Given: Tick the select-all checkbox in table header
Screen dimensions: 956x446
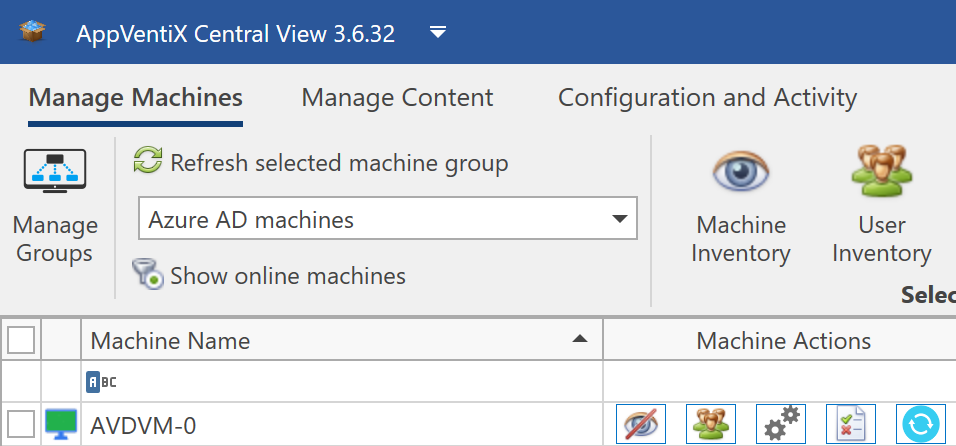Looking at the screenshot, I should click(x=21, y=341).
